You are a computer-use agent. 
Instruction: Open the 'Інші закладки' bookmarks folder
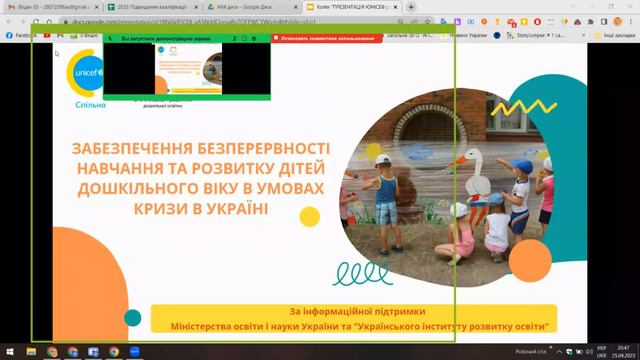click(x=615, y=36)
